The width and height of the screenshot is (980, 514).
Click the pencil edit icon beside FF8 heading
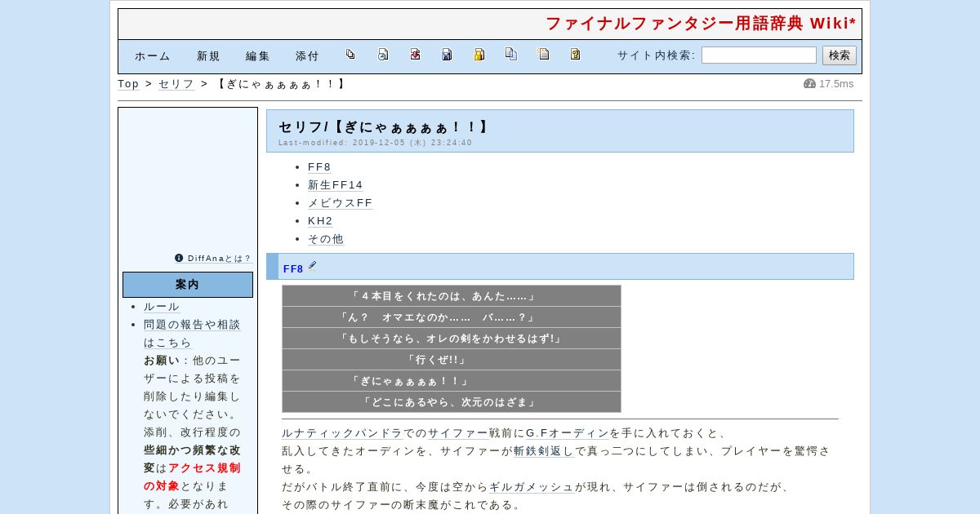313,266
